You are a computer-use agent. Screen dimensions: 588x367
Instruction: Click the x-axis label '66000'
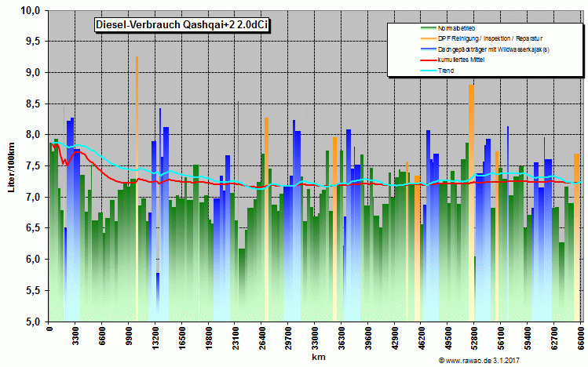point(580,338)
